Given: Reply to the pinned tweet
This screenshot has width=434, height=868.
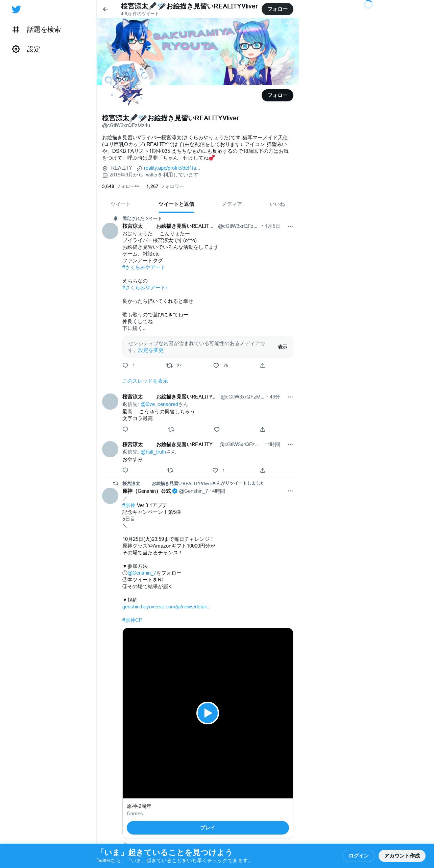Looking at the screenshot, I should (x=125, y=365).
